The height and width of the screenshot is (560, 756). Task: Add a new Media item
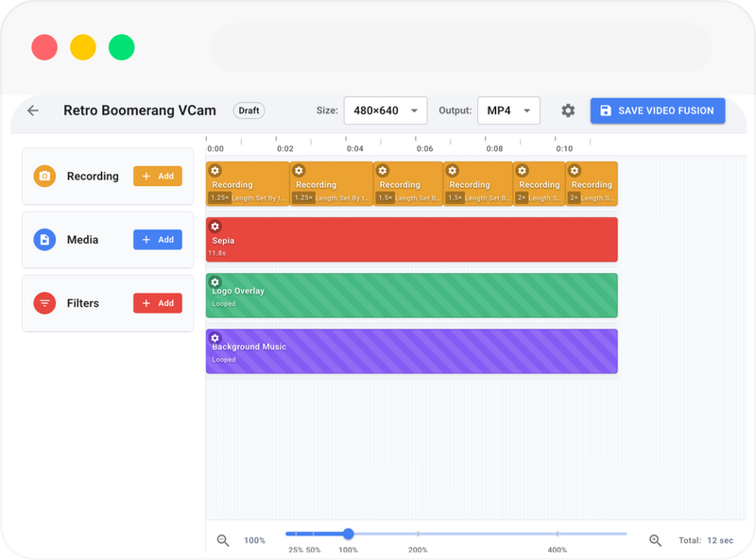click(157, 240)
